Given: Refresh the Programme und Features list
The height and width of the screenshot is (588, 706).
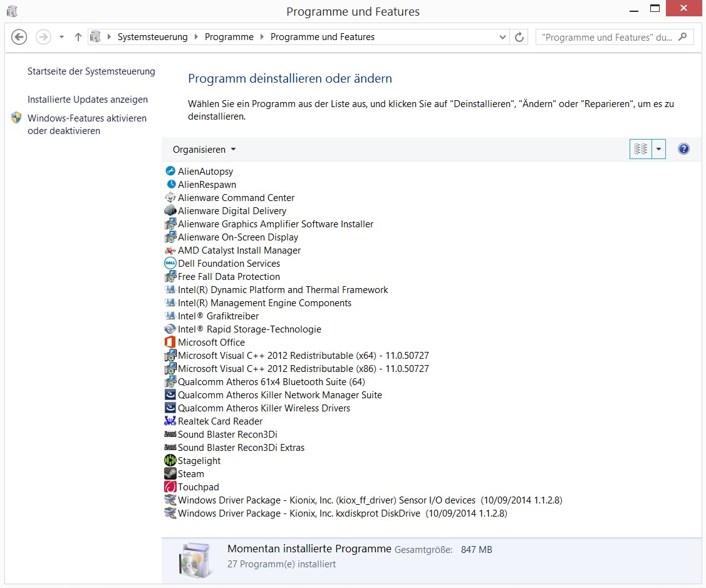Looking at the screenshot, I should pyautogui.click(x=519, y=37).
